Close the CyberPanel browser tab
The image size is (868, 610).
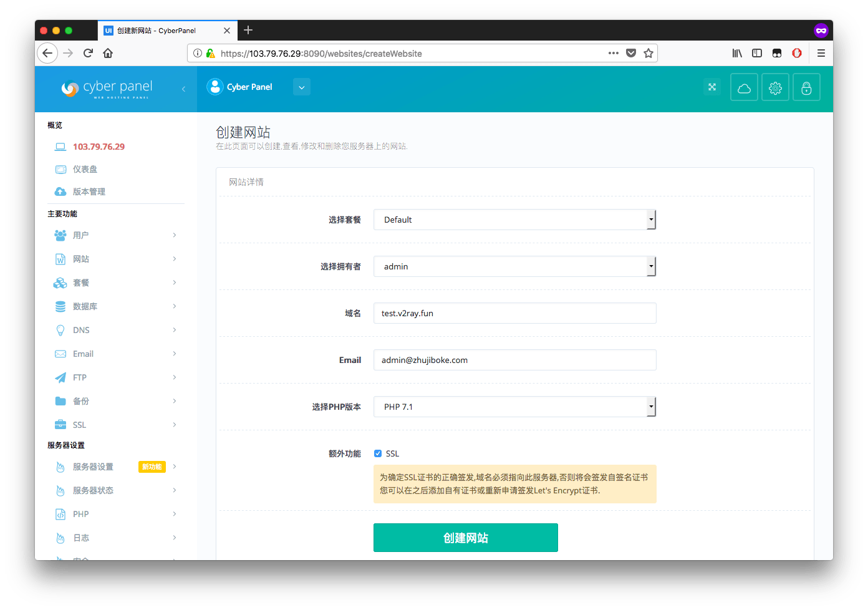coord(227,30)
